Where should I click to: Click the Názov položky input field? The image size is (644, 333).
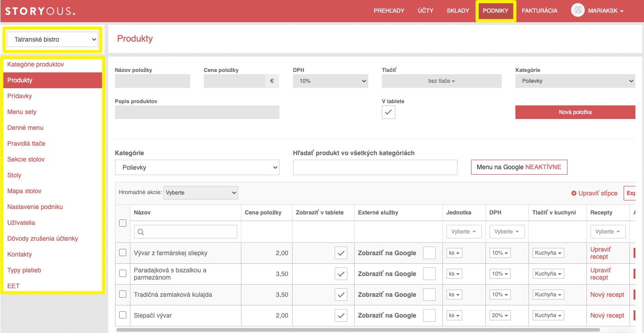click(x=153, y=81)
